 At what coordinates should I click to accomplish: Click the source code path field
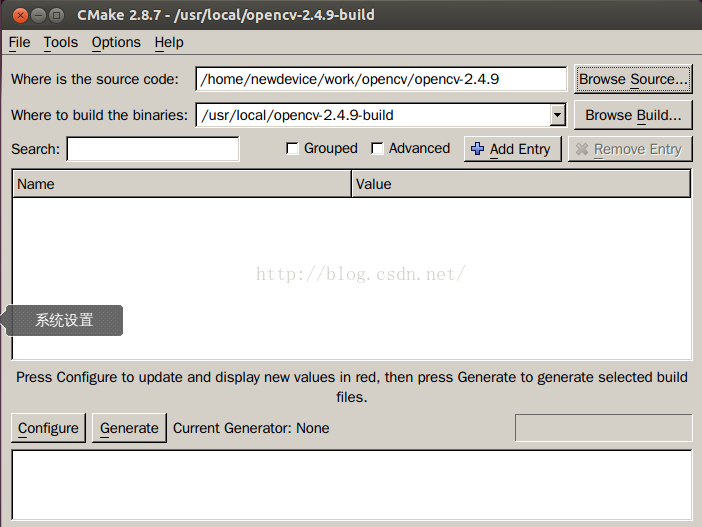381,79
